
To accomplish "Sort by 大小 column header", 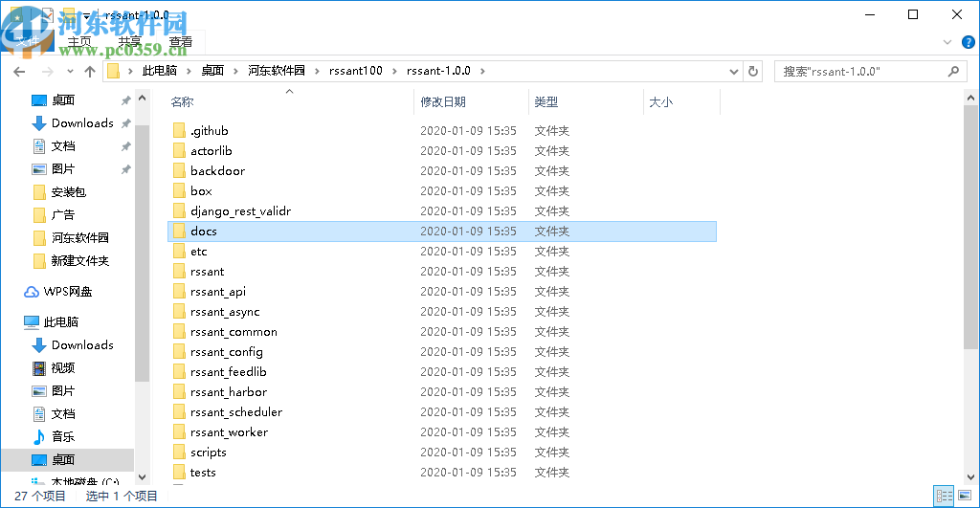I will coord(660,101).
